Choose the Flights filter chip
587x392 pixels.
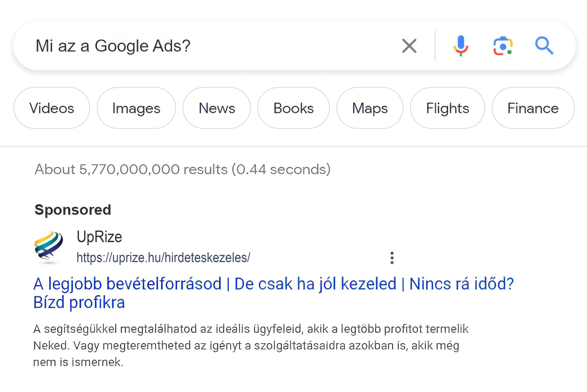point(447,108)
